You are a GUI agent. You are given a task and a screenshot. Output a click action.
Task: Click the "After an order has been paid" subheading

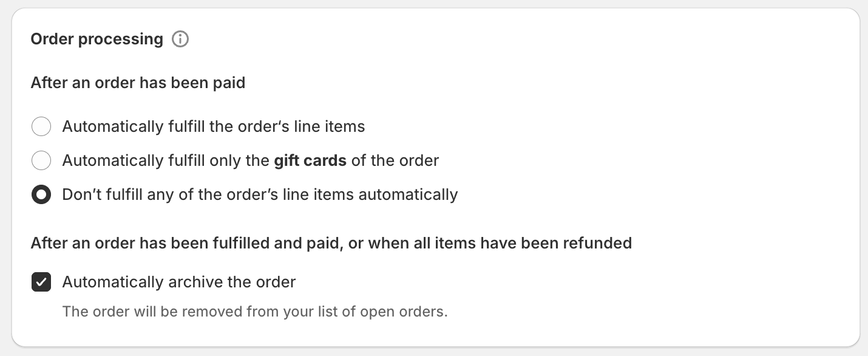click(138, 83)
